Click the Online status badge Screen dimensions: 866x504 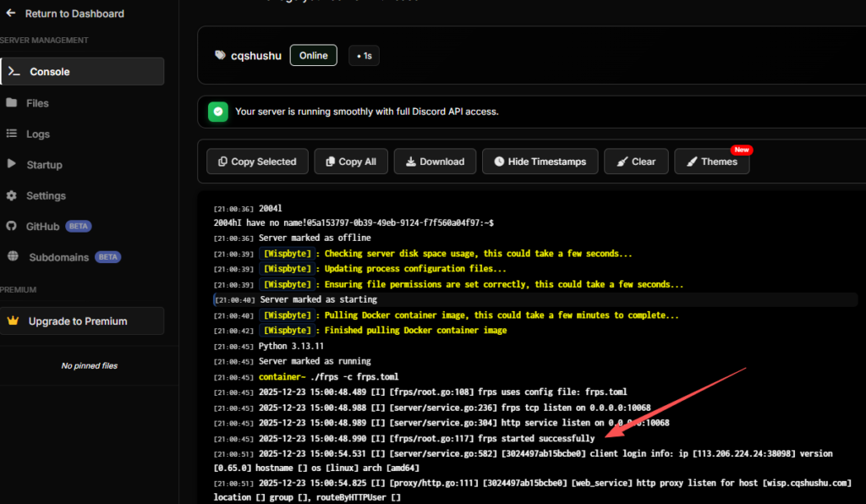[313, 55]
